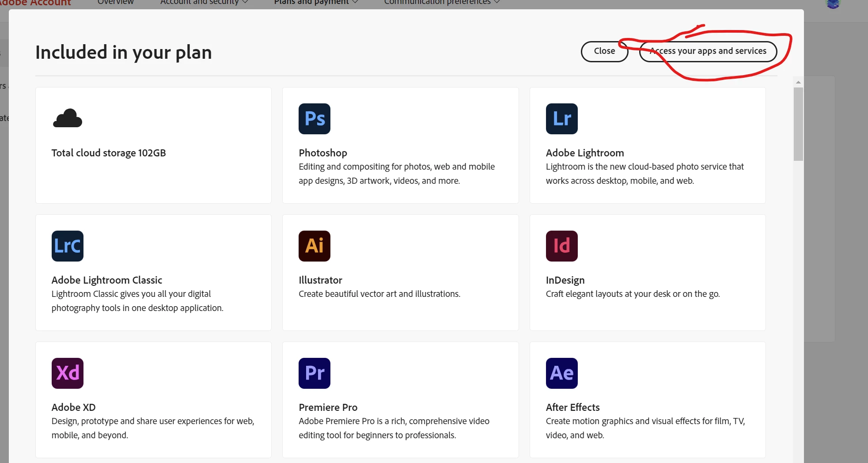
Task: Click Adobe XD description 'Design, prototype and share'
Action: 153,428
